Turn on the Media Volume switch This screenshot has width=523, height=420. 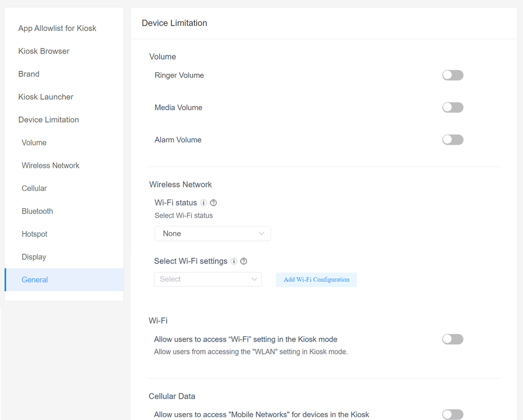[x=453, y=107]
